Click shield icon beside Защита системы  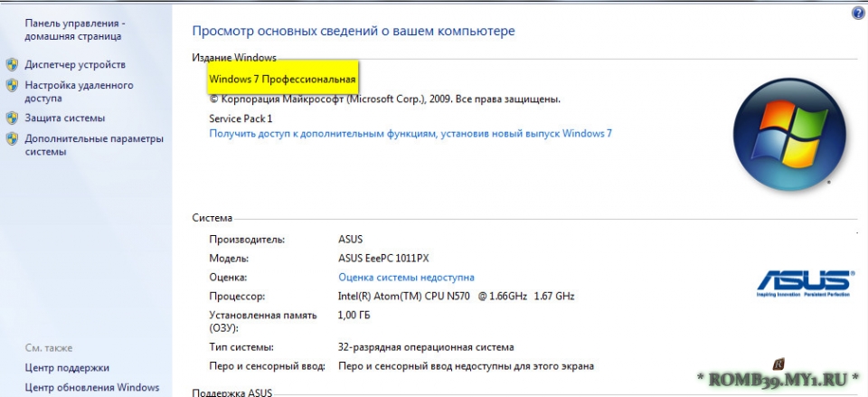pyautogui.click(x=12, y=118)
